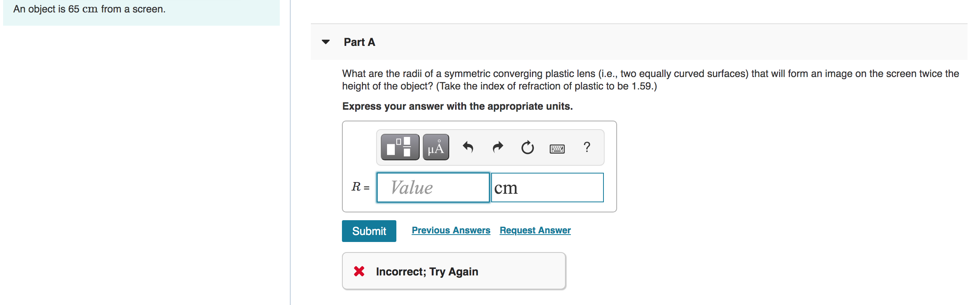Open the keyboard shortcuts icon
The image size is (980, 305).
point(557,149)
